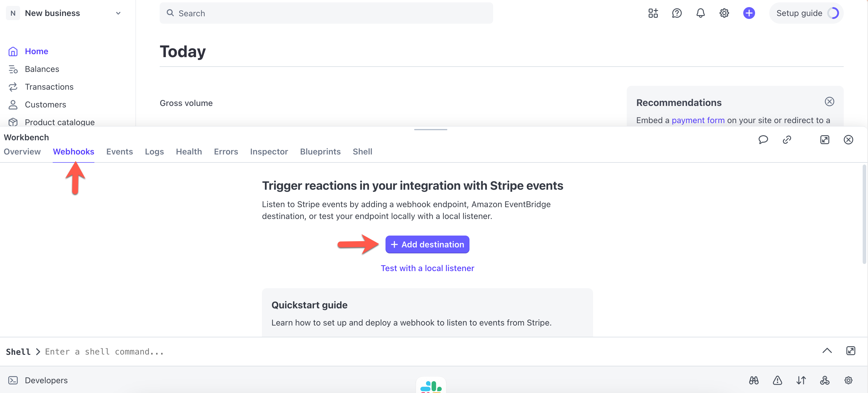Click the purple plus create button
Screen dimensions: 868x393
(749, 13)
